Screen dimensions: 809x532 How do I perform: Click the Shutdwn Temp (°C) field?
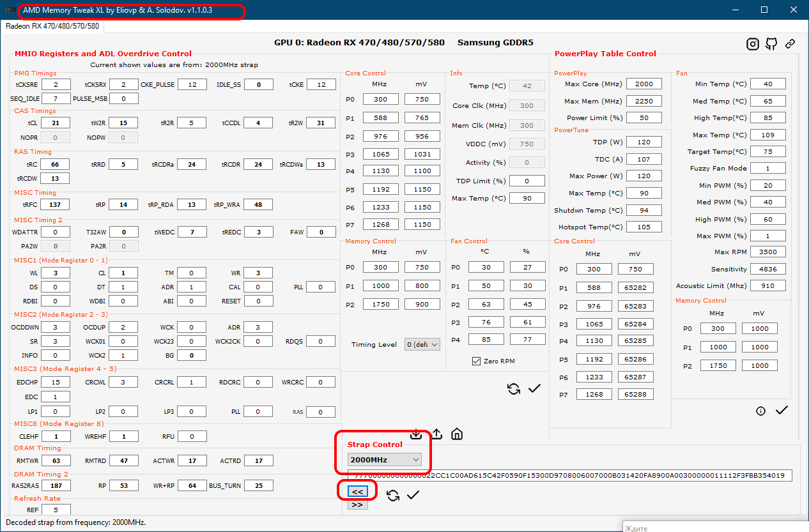point(644,210)
